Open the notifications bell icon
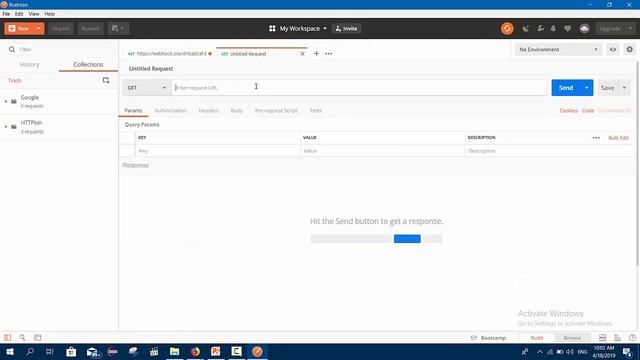Screen dimensions: 640x360 (553, 29)
